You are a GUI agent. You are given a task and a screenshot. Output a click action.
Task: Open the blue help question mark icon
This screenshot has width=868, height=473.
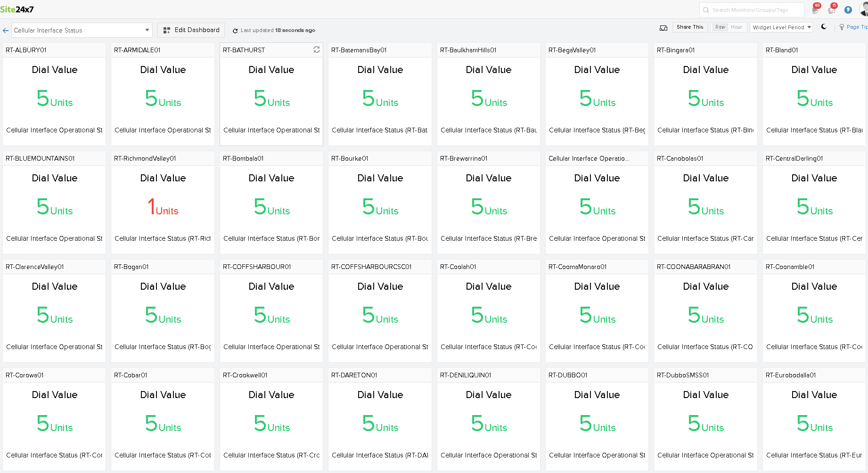pos(848,10)
